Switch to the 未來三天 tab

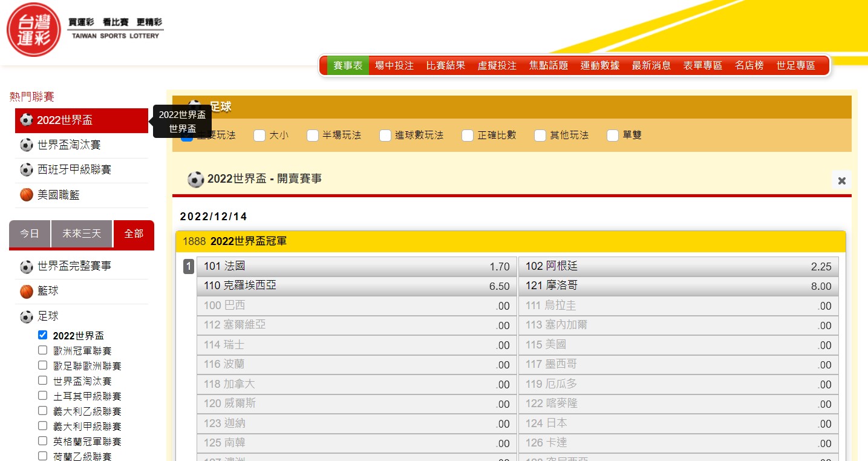pyautogui.click(x=82, y=234)
